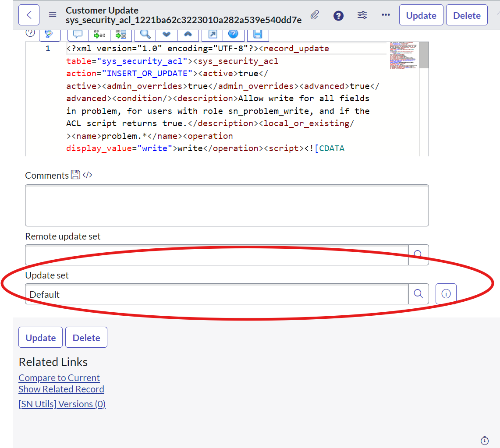Screen dimensions: 500x448
Task: Save Comments field using the small disk icon
Action: (x=74, y=175)
